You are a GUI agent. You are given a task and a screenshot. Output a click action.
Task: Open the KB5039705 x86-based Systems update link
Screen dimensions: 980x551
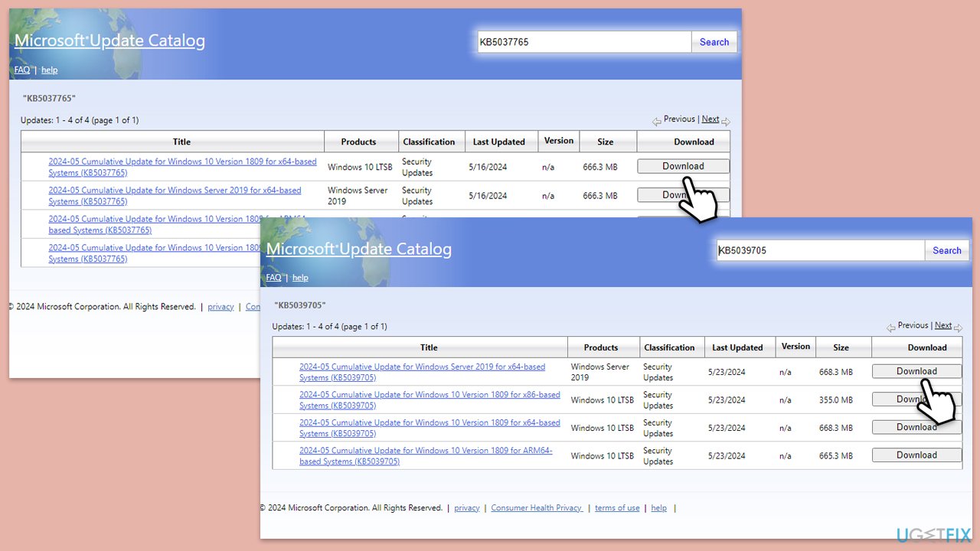click(430, 400)
